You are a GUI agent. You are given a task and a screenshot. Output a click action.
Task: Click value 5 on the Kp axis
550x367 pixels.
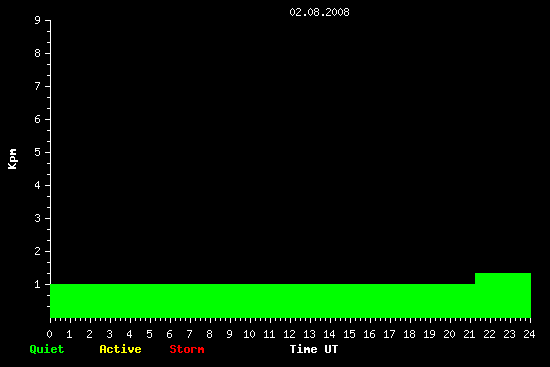38,152
